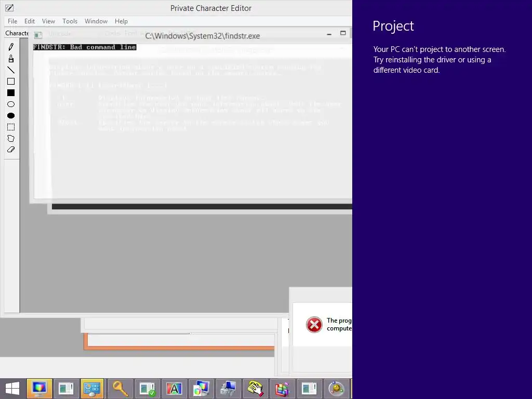Viewport: 532px width, 399px height.
Task: Click the Private Character Editor title bar icon
Action: (9, 8)
